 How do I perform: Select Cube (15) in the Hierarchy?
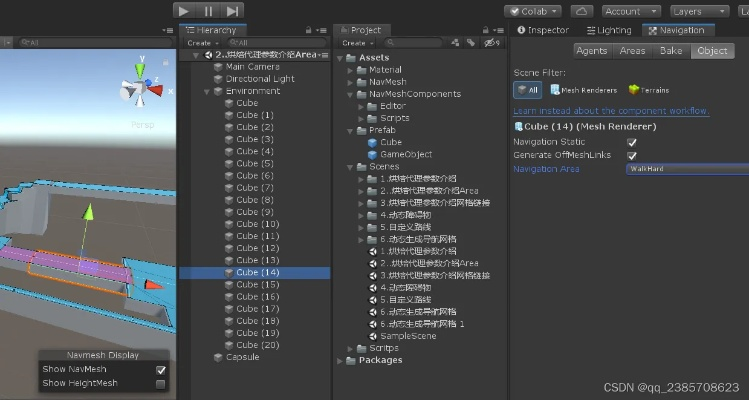click(x=257, y=285)
